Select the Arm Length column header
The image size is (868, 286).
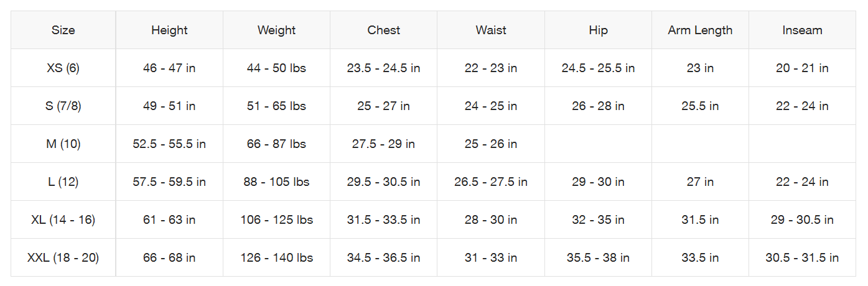(700, 30)
